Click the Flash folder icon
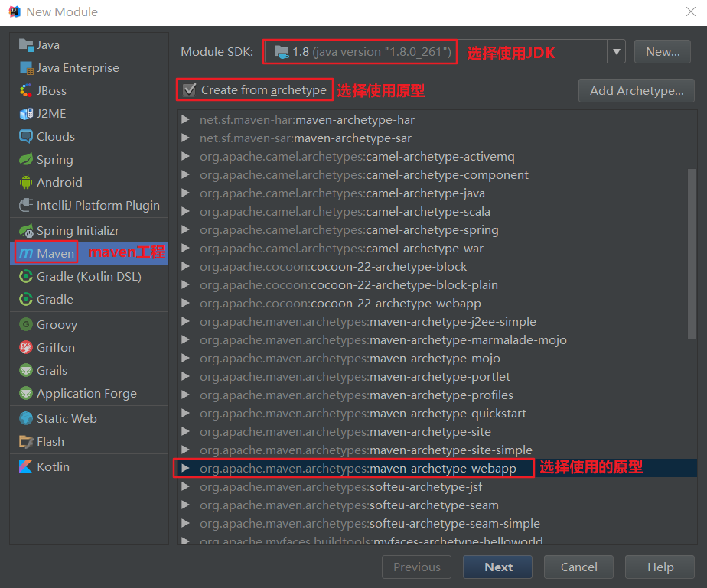This screenshot has height=588, width=707. pos(26,441)
